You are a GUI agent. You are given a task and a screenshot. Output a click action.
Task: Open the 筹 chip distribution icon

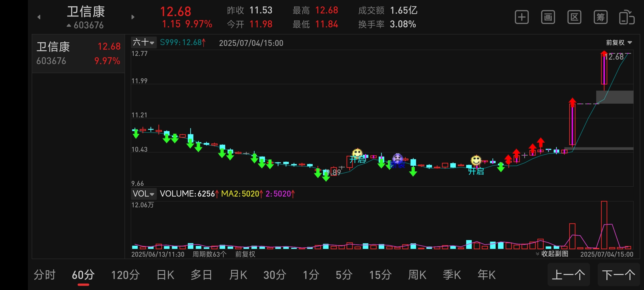(x=601, y=17)
